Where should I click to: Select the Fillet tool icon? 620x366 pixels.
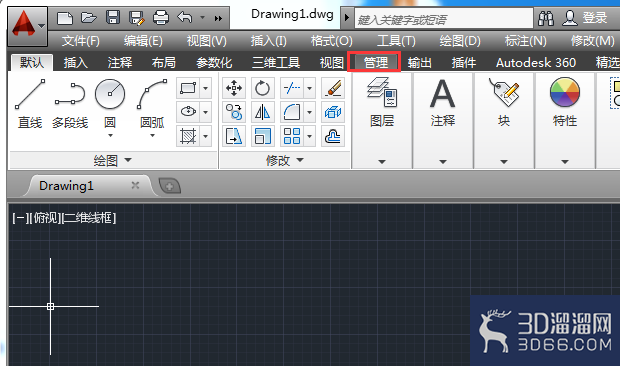click(x=292, y=112)
